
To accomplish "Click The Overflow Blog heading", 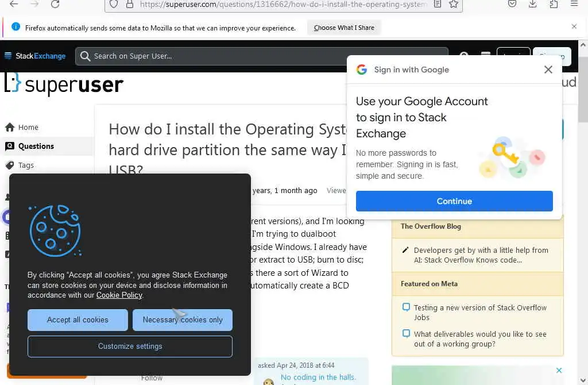I will [431, 226].
